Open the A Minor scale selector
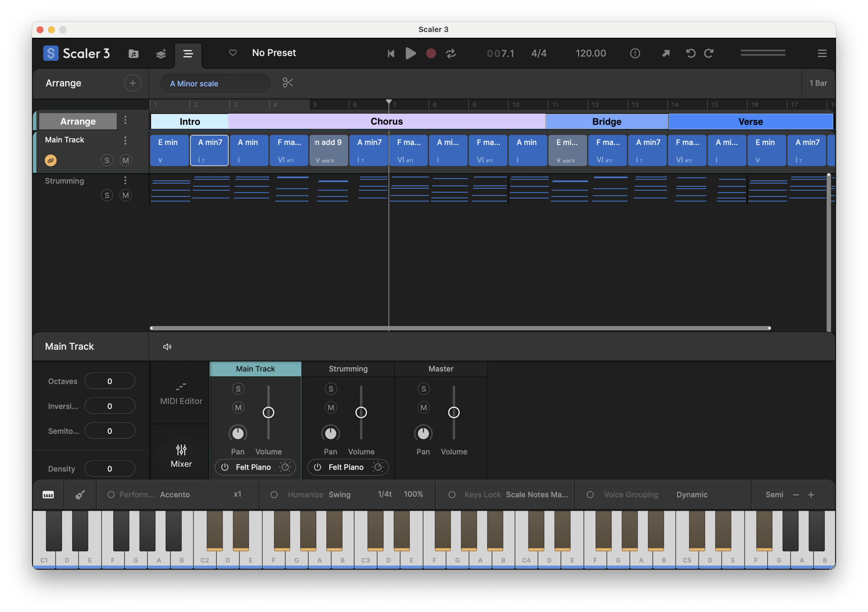This screenshot has width=868, height=612. [216, 84]
